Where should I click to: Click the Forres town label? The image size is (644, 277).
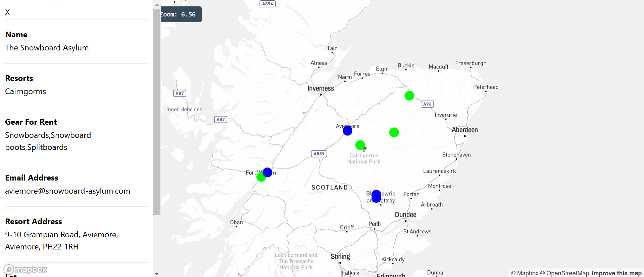[x=362, y=74]
